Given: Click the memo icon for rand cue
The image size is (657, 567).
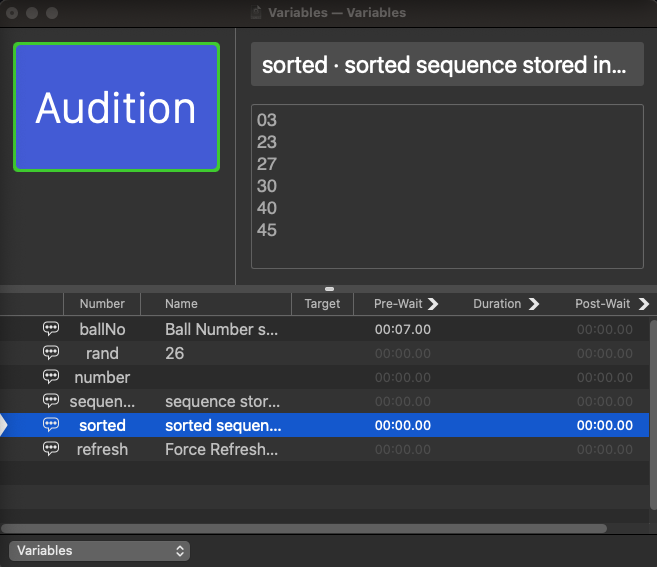Looking at the screenshot, I should 51,353.
